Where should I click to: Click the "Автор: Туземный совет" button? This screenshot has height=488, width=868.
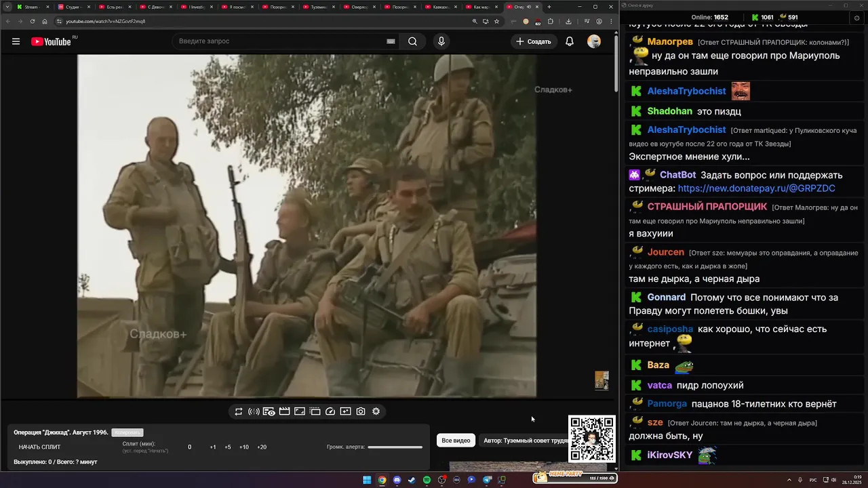coord(526,441)
